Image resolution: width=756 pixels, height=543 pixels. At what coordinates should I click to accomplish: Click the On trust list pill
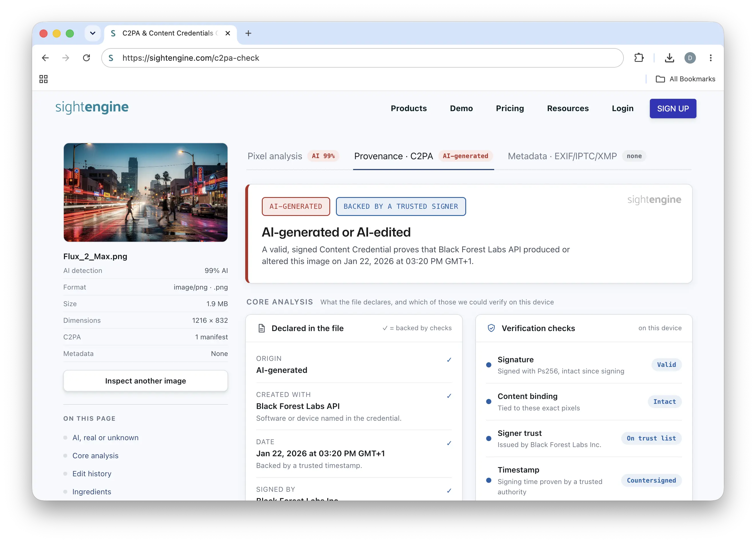[651, 438]
